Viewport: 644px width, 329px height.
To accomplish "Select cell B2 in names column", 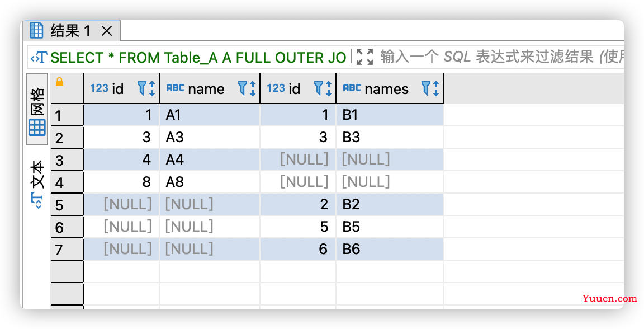I will pyautogui.click(x=390, y=204).
